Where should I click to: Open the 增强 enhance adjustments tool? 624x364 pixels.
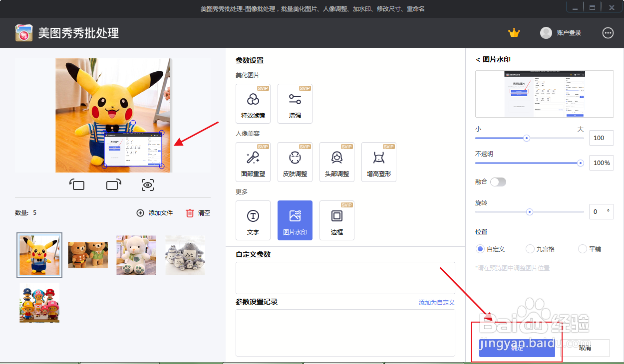pos(295,104)
